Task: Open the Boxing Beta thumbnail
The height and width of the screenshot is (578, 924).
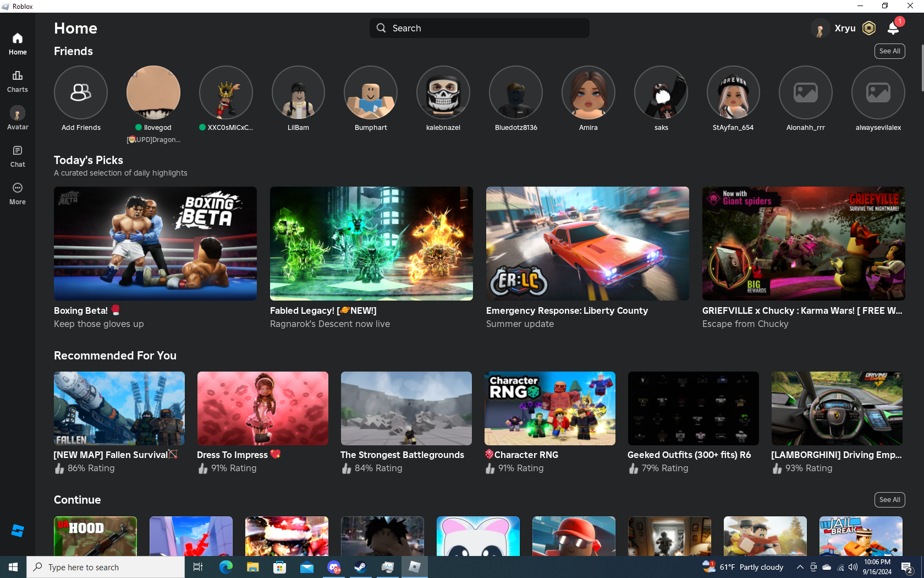Action: (x=155, y=243)
